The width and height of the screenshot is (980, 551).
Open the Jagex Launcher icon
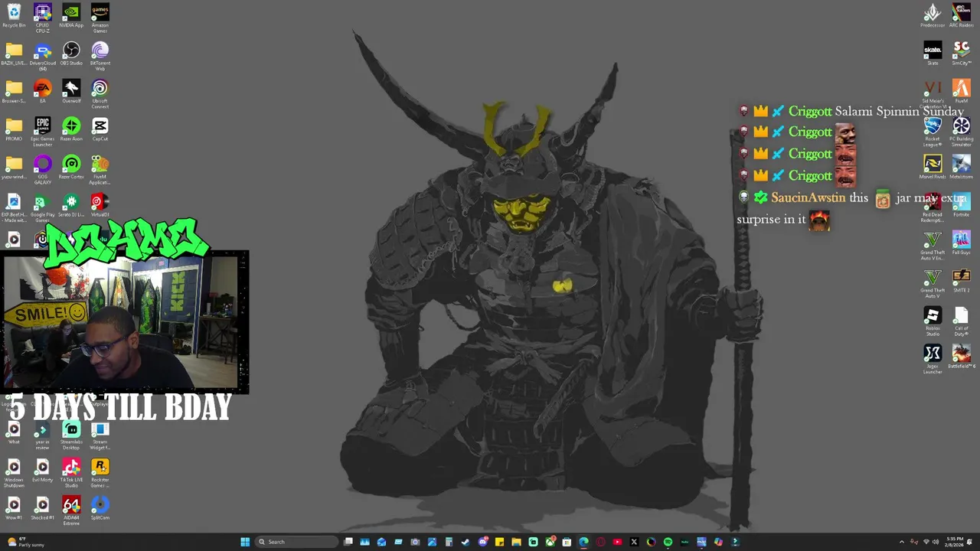pyautogui.click(x=933, y=360)
